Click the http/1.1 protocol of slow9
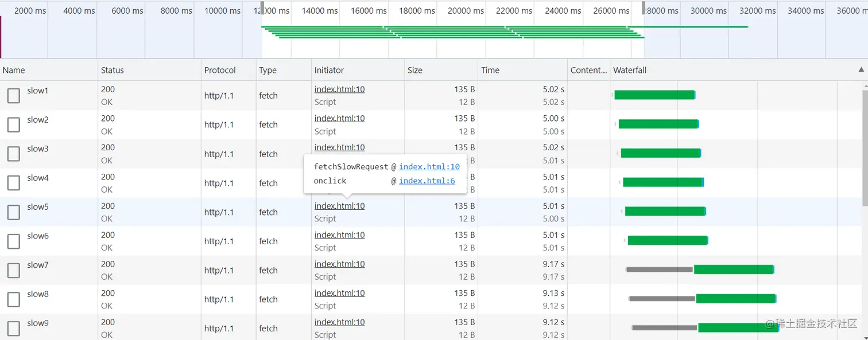Image resolution: width=868 pixels, height=340 pixels. (x=219, y=329)
